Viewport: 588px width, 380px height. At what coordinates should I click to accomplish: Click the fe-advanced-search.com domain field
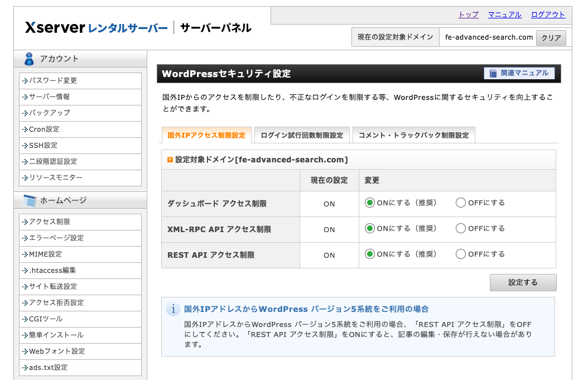[x=489, y=37]
